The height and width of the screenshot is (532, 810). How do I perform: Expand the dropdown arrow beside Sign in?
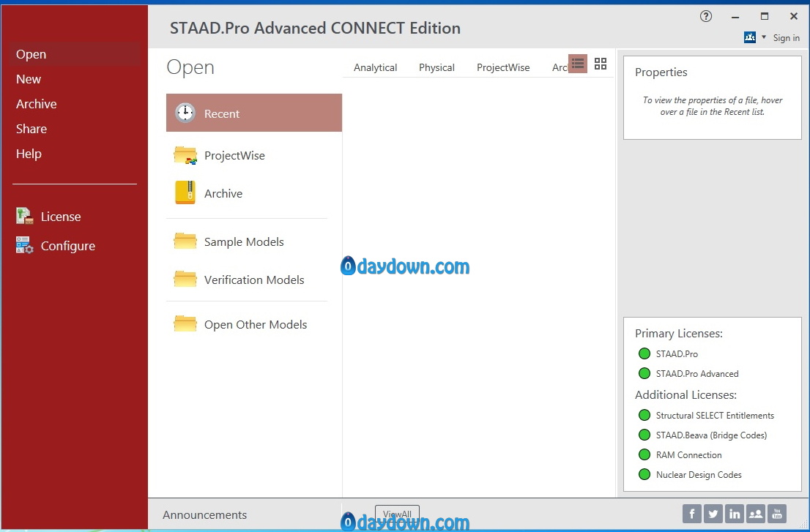pyautogui.click(x=764, y=37)
